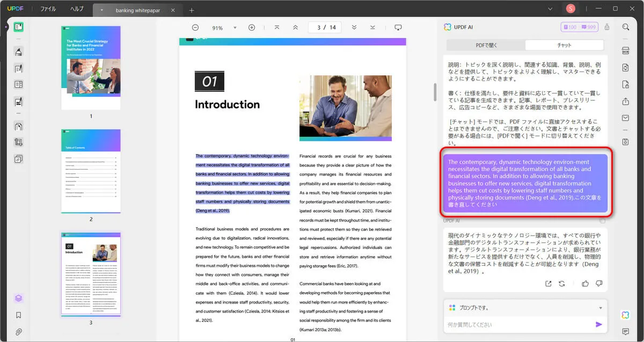
Task: Open the Protect PDF lock tool
Action: (x=626, y=84)
